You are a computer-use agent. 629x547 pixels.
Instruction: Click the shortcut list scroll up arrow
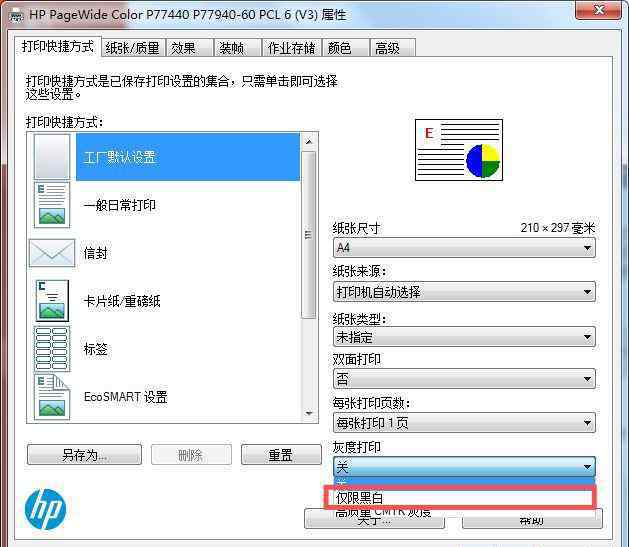coord(308,142)
